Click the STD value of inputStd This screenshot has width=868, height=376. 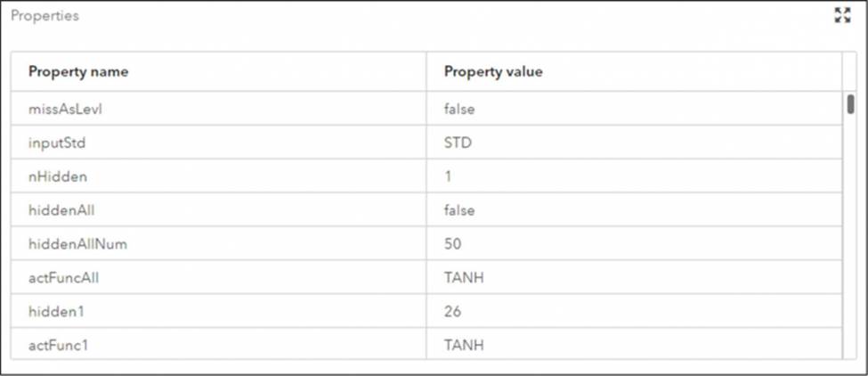[x=458, y=143]
